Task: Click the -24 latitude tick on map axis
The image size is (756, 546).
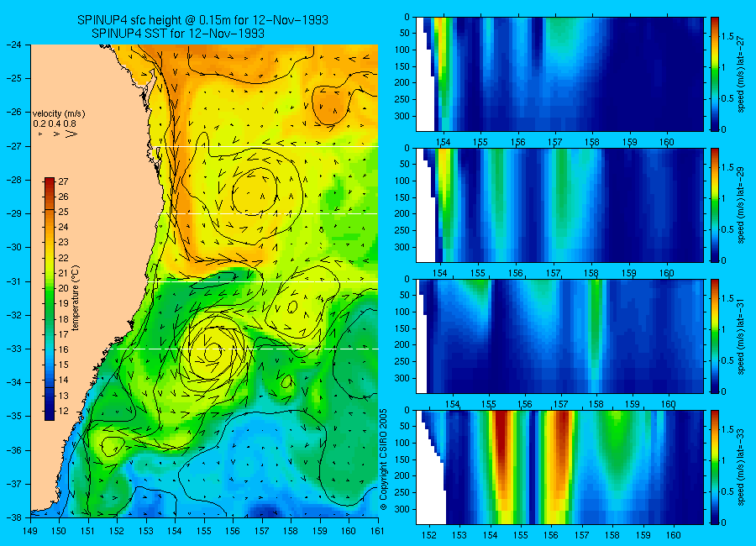Action: [14, 45]
